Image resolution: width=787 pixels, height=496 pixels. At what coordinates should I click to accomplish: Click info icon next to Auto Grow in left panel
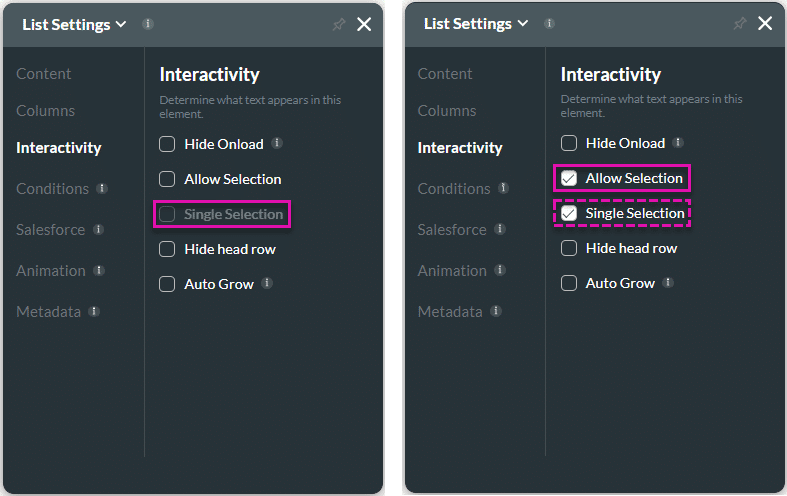[x=267, y=283]
